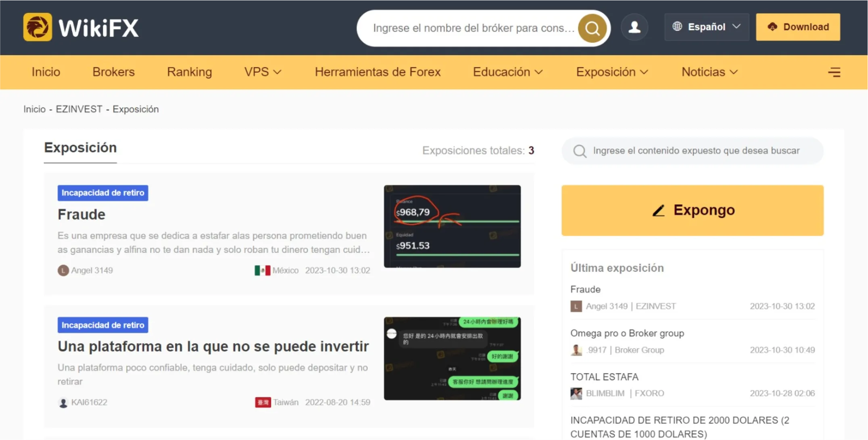Click the Fraude post description text
868x440 pixels.
click(x=214, y=243)
